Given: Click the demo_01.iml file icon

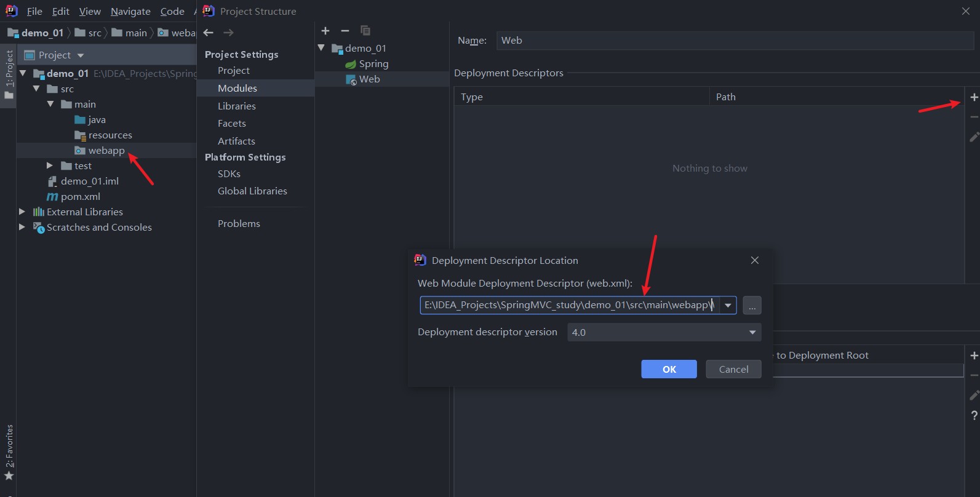Looking at the screenshot, I should pyautogui.click(x=53, y=181).
